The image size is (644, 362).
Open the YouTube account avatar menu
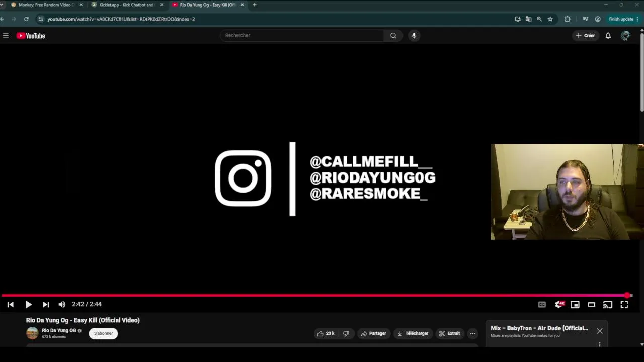point(625,35)
